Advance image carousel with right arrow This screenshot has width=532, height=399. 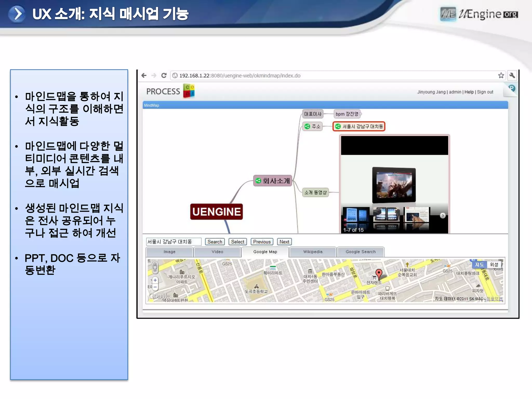(443, 216)
